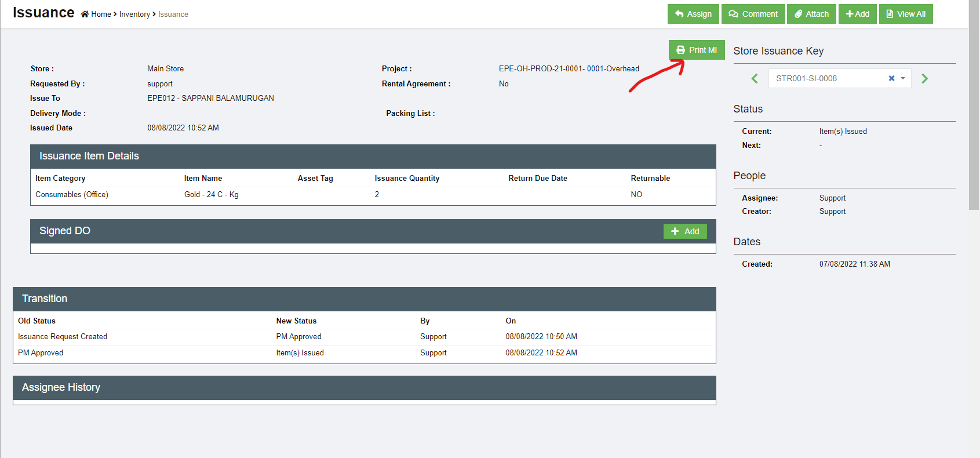The width and height of the screenshot is (980, 458).
Task: Clear the STR001-SI-0008 selection
Action: click(x=891, y=78)
